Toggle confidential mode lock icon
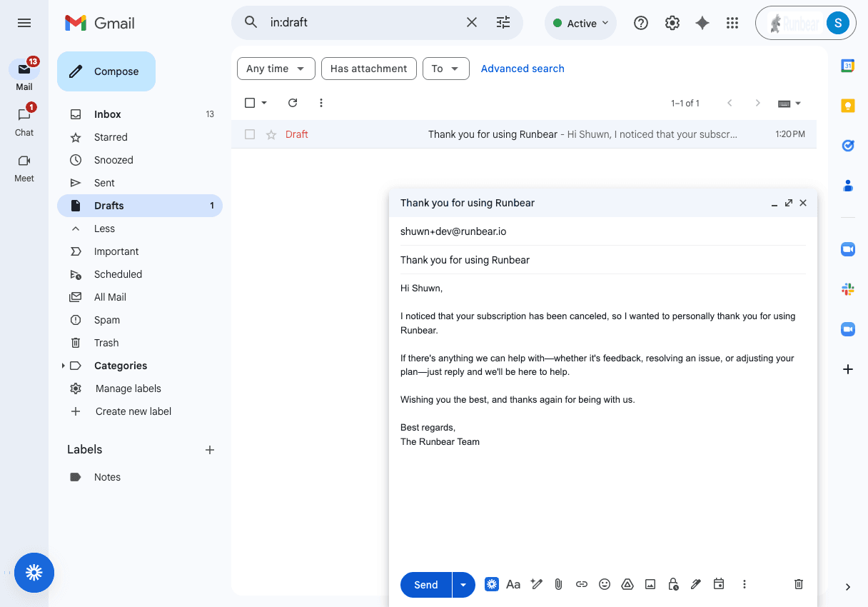 [673, 584]
